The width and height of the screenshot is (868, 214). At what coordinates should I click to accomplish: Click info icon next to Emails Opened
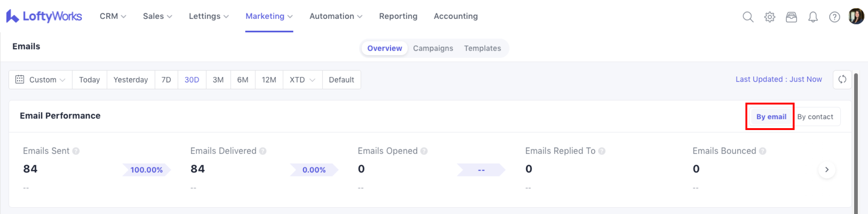tap(424, 151)
